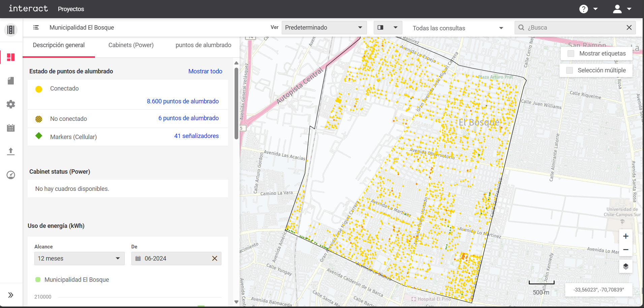The image size is (644, 308).
Task: Open the dashboard icon in left sidebar
Action: [11, 57]
